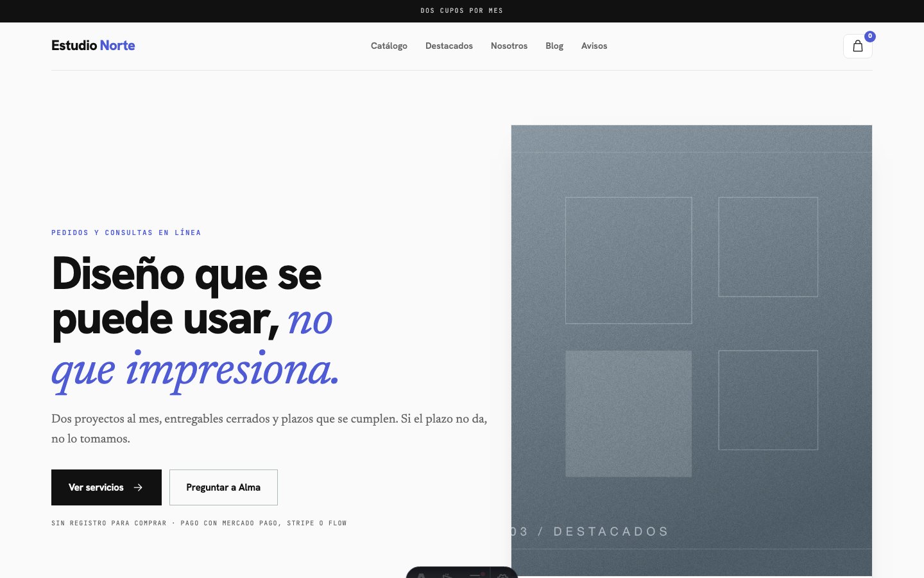924x578 pixels.
Task: Open the shopping bag cart
Action: click(x=857, y=46)
